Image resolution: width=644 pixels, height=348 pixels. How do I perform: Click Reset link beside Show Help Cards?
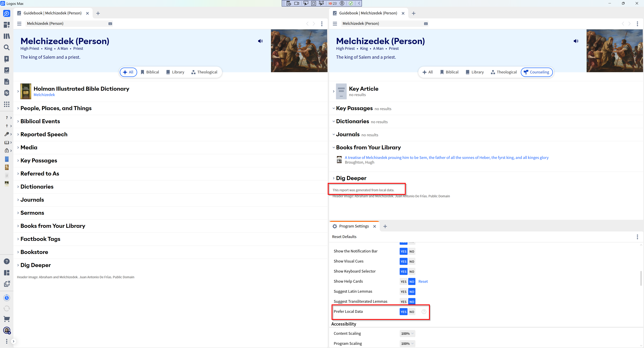423,282
